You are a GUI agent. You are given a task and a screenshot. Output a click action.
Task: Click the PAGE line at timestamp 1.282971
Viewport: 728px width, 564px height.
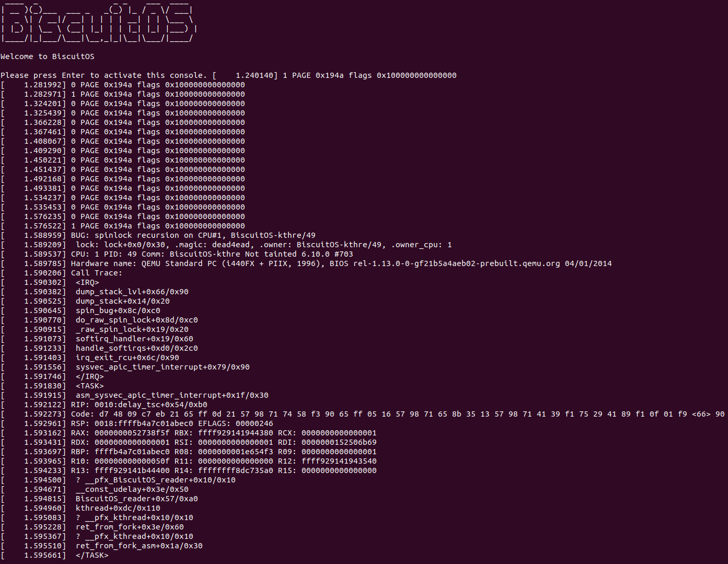point(123,94)
